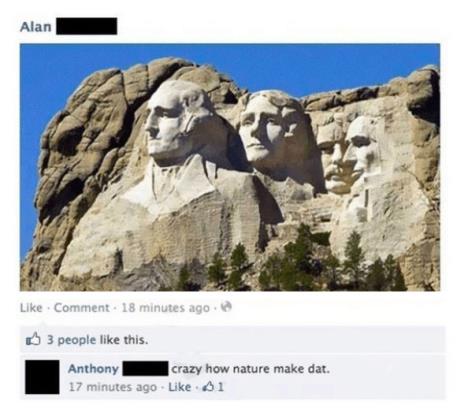Click Comment under the photo
Screen dimensions: 468x412
pyautogui.click(x=82, y=307)
